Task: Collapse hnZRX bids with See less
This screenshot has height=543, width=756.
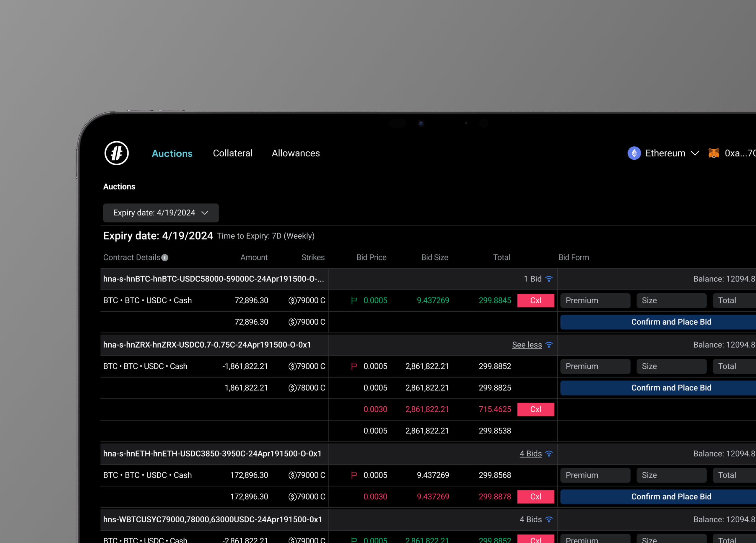Action: [x=527, y=345]
